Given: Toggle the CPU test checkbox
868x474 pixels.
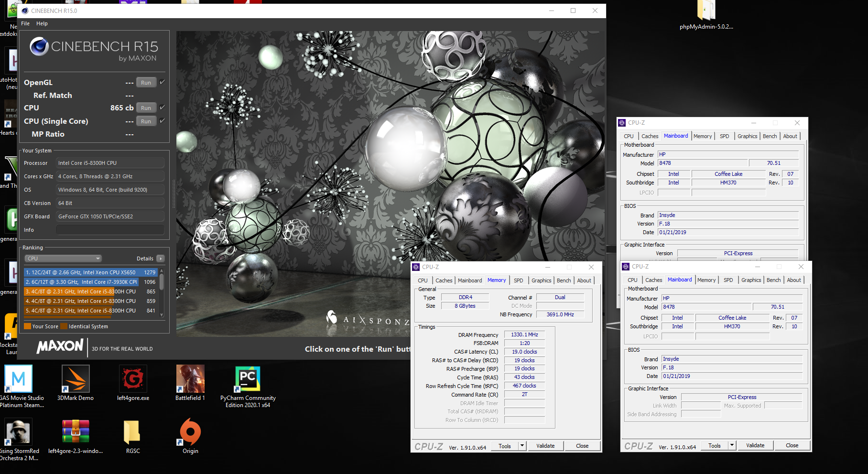Looking at the screenshot, I should click(x=162, y=108).
